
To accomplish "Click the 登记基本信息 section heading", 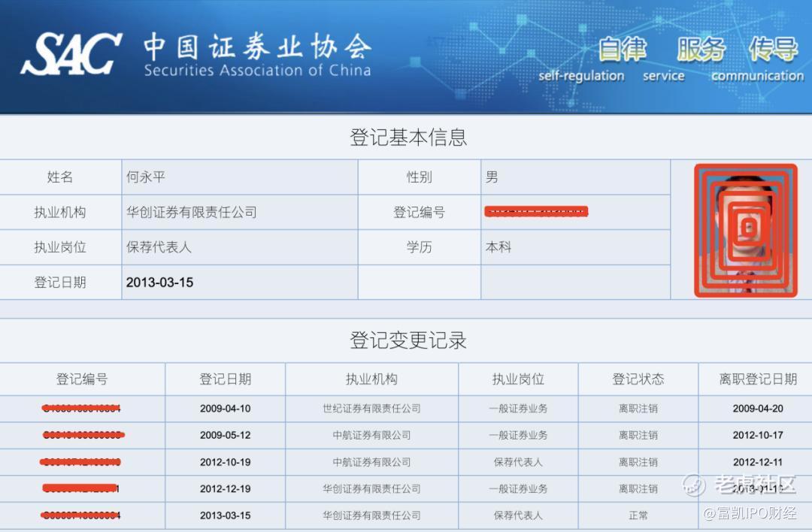I will [408, 138].
